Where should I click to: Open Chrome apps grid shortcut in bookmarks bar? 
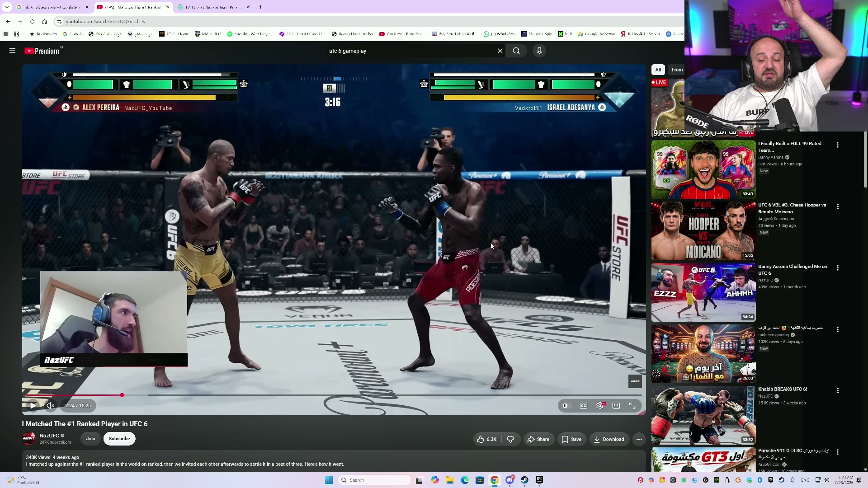[x=16, y=34]
